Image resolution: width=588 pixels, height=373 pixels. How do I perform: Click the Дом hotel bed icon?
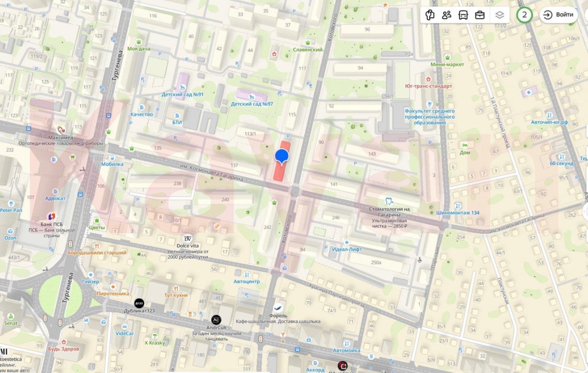(465, 145)
